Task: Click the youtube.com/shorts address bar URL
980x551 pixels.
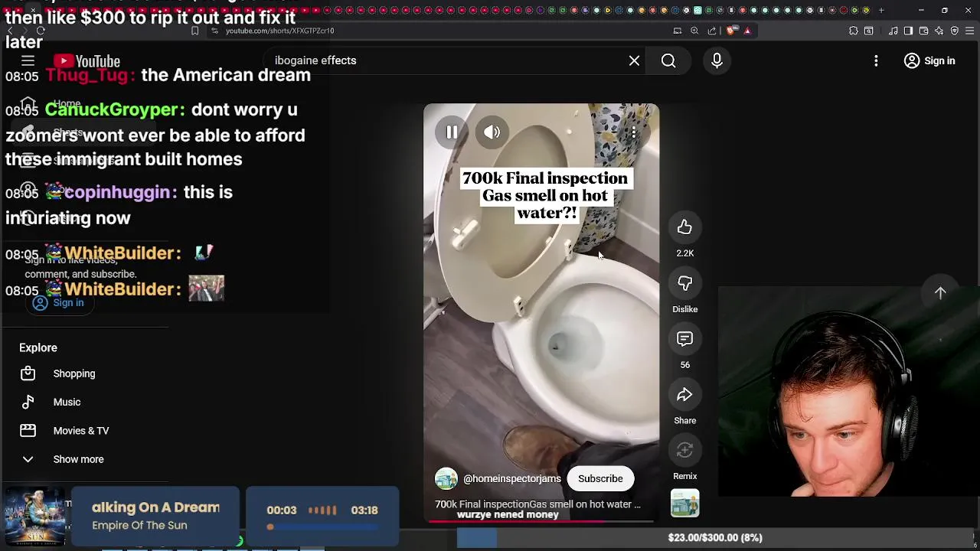Action: click(x=280, y=31)
